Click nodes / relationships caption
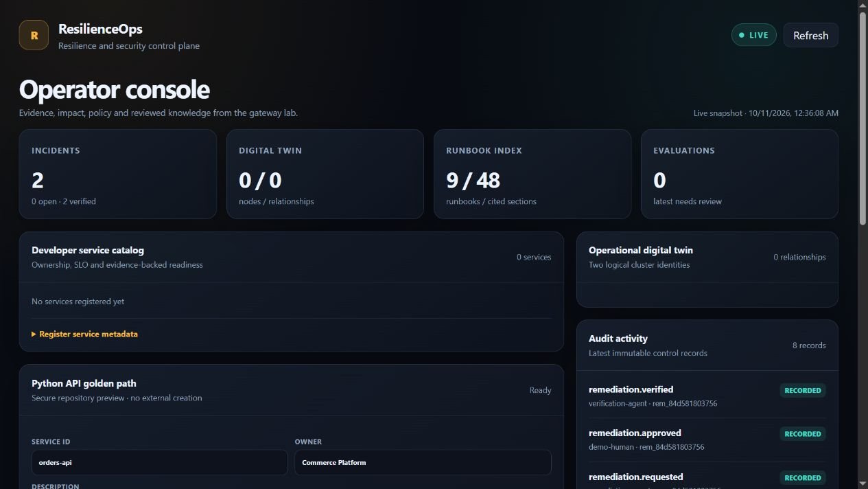Screen dimensions: 868x489 (x=277, y=202)
